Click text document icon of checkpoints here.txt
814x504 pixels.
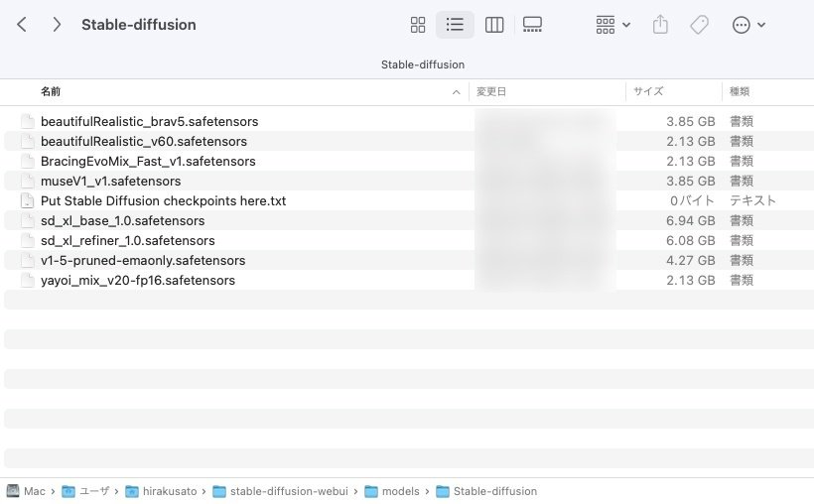[x=28, y=200]
